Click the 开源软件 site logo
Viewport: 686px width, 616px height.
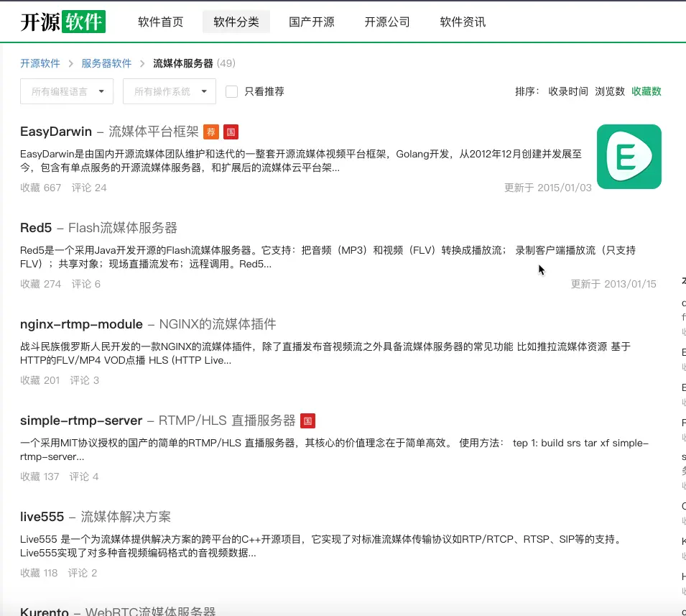[x=62, y=22]
